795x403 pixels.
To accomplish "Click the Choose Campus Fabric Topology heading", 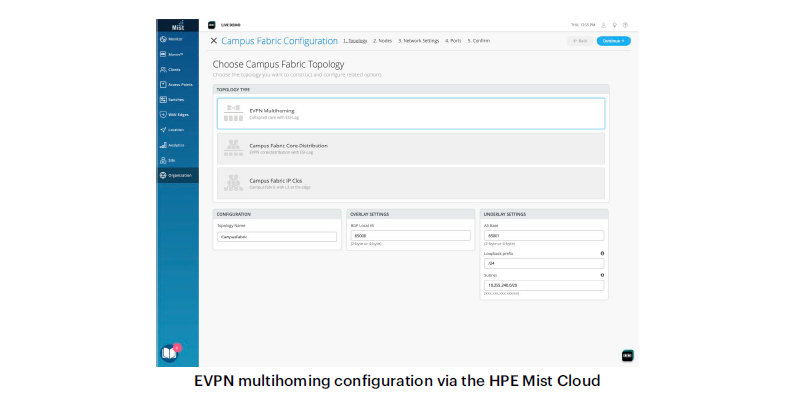I will click(278, 64).
